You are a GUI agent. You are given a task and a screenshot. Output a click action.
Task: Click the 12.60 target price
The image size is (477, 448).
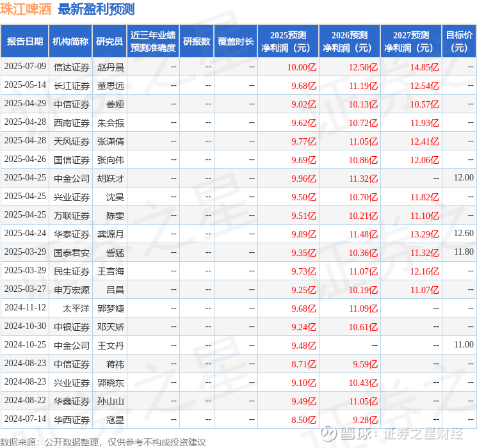tap(464, 233)
